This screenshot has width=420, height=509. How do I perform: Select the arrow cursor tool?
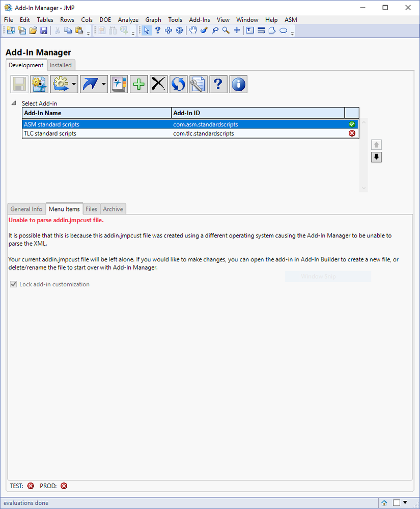point(147,31)
